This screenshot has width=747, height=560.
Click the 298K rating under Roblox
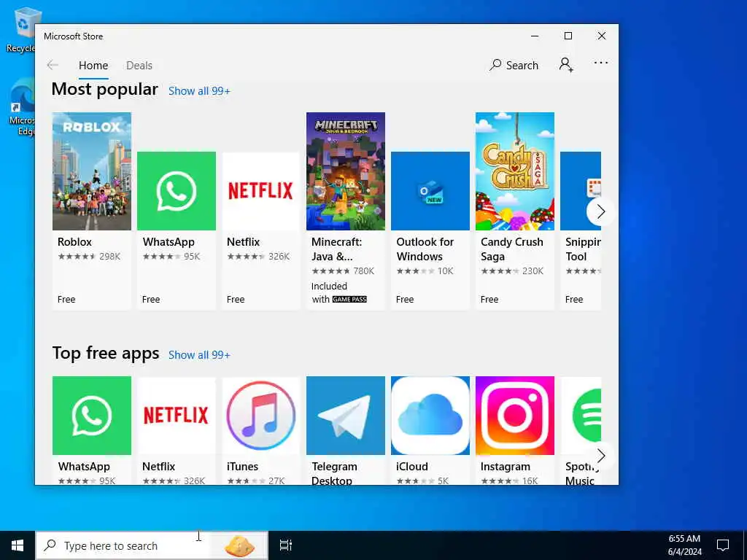109,256
